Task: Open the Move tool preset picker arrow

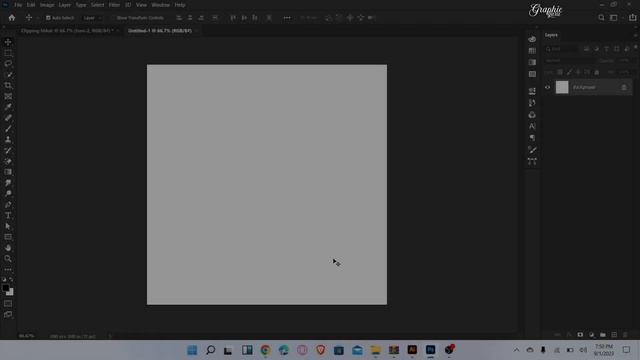Action: tap(38, 18)
